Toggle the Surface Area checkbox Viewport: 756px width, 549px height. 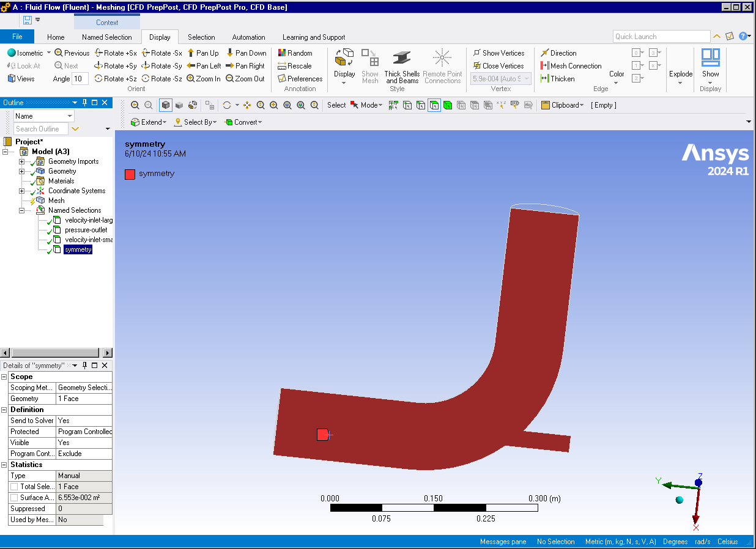point(14,498)
